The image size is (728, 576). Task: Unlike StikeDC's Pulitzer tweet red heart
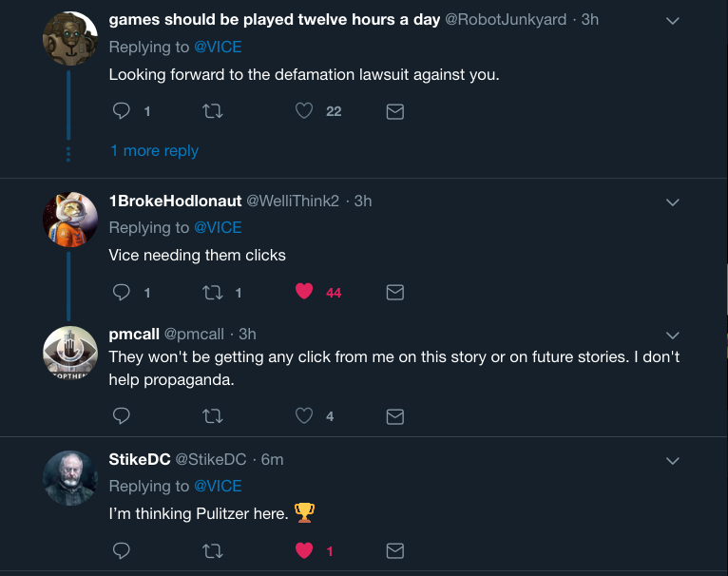pos(304,550)
